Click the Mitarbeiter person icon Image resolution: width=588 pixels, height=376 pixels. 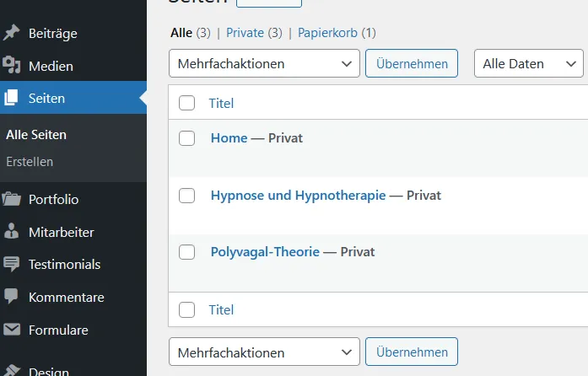(11, 231)
